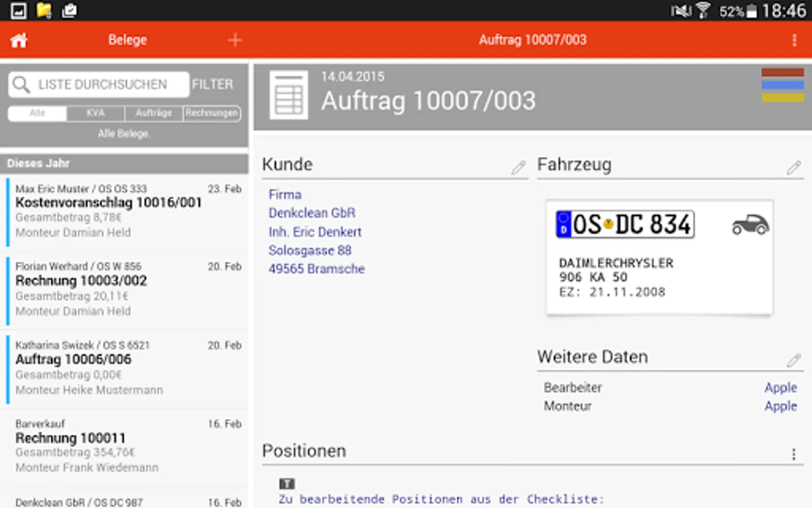Tap the Auftrag 10007/003 top bar title
The width and height of the screenshot is (812, 508).
pos(533,40)
